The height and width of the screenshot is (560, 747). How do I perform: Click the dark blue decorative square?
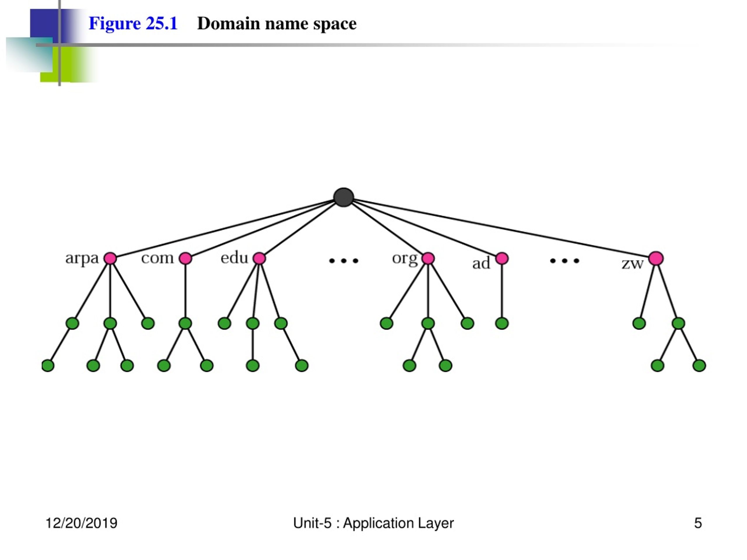pos(44,24)
